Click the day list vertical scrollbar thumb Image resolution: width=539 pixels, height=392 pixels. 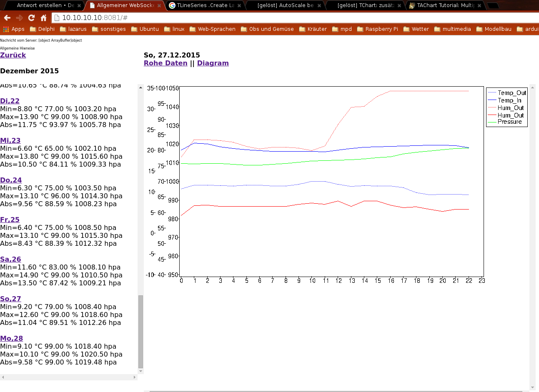(x=140, y=332)
